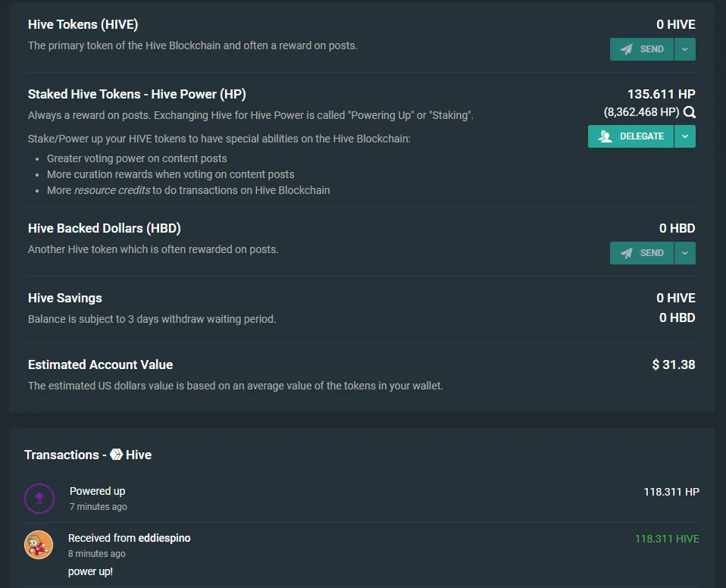The width and height of the screenshot is (726, 588).
Task: Click the Hive logo in Transactions heading
Action: [116, 455]
